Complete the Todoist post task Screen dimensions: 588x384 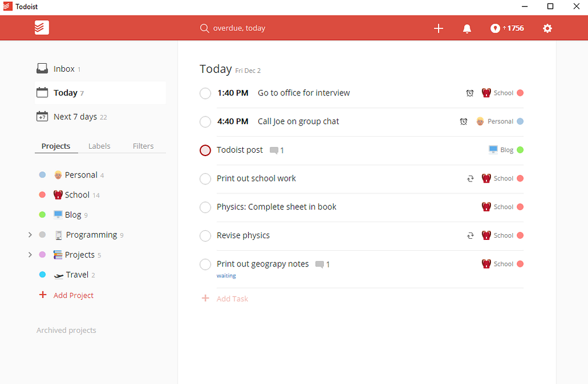[205, 150]
